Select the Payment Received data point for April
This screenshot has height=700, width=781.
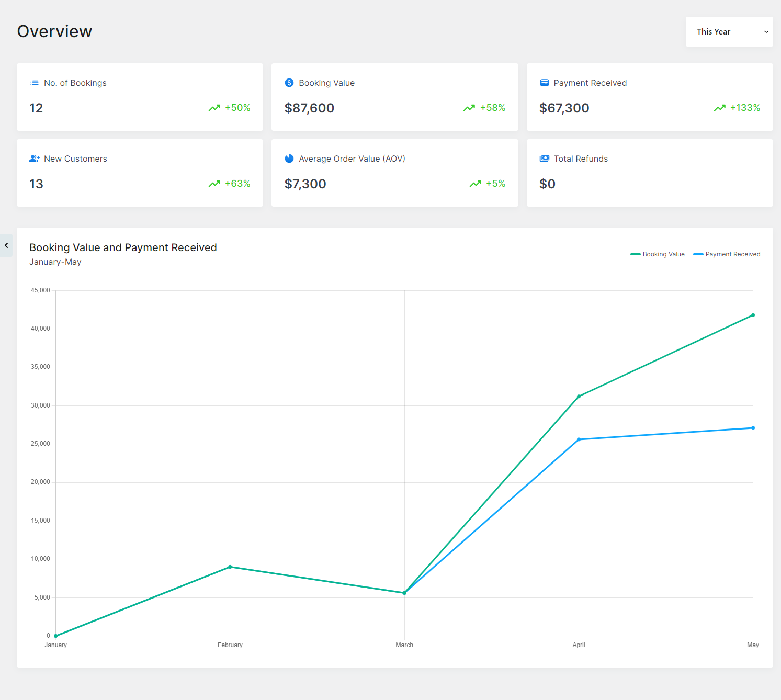579,439
